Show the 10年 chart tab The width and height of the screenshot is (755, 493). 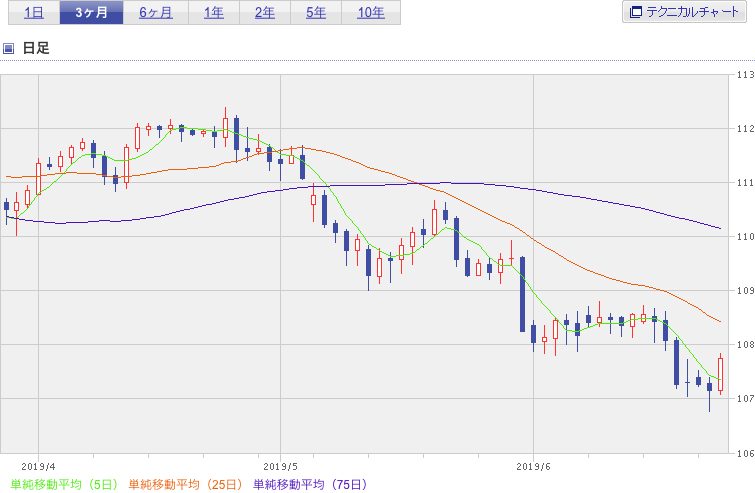371,13
